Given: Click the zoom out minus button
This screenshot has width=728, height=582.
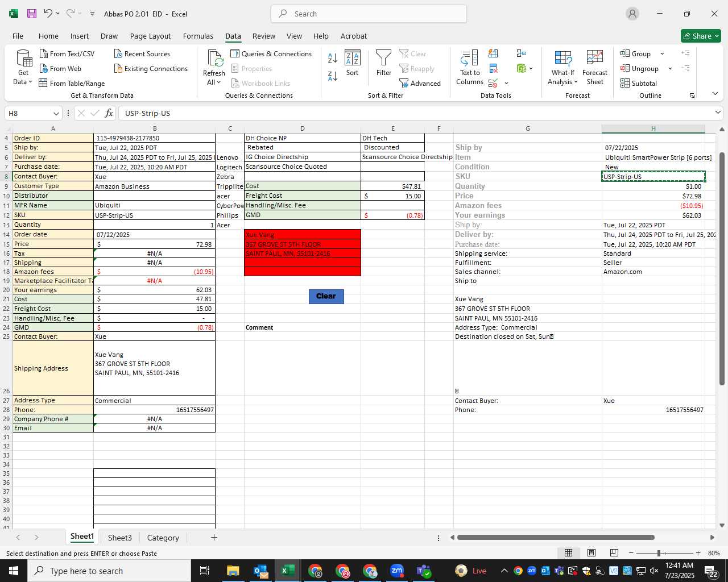Looking at the screenshot, I should click(631, 553).
